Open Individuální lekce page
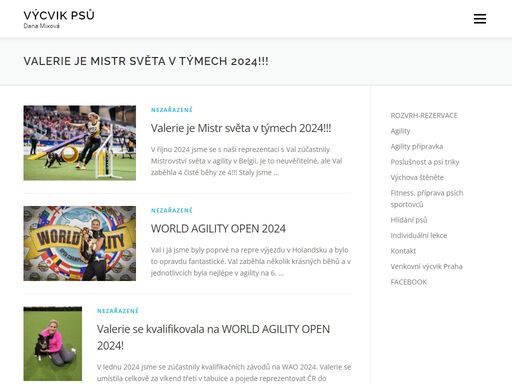 pos(419,235)
